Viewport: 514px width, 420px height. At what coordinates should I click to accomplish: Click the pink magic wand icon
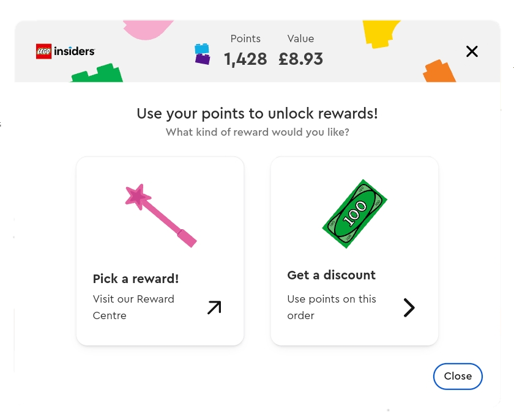pyautogui.click(x=160, y=215)
